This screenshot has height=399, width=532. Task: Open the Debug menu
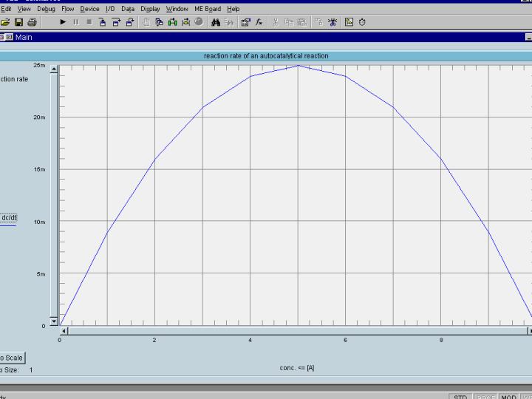coord(46,9)
